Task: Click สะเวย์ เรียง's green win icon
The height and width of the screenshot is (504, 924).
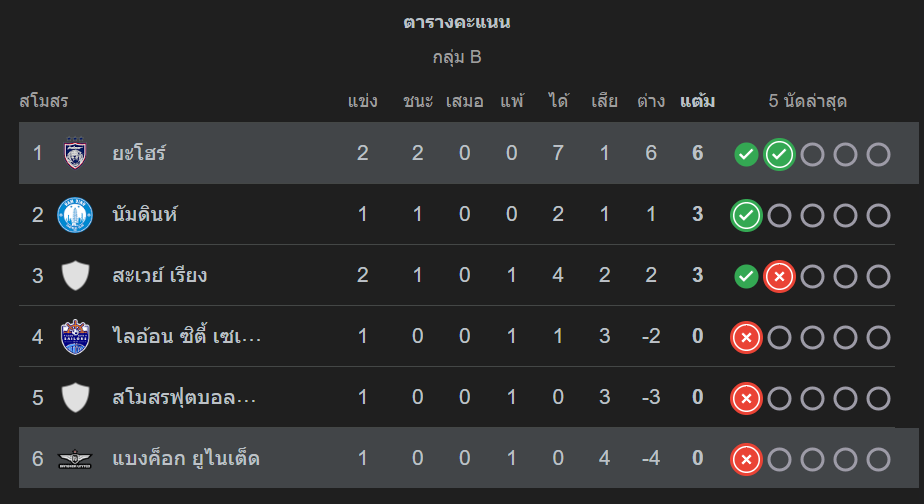Action: pos(746,276)
